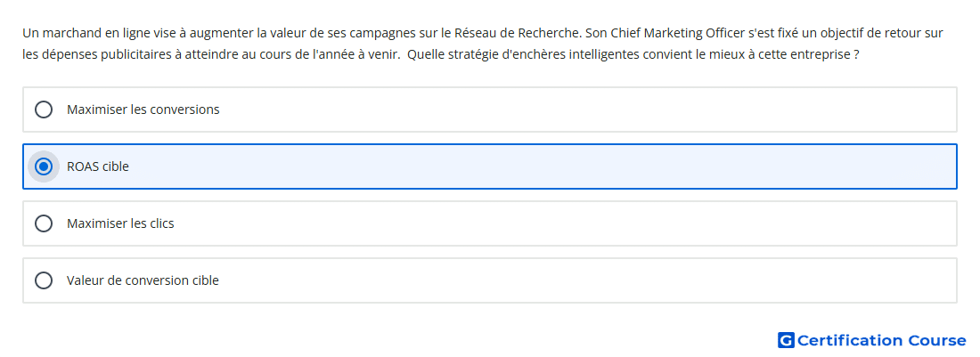Choose the Maximiser les clics radio button
The height and width of the screenshot is (357, 980).
click(44, 223)
